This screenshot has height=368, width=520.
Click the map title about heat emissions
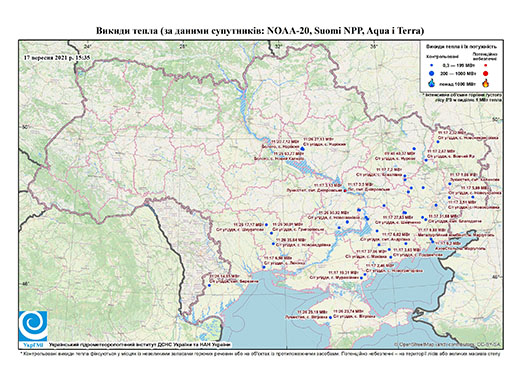(260, 31)
